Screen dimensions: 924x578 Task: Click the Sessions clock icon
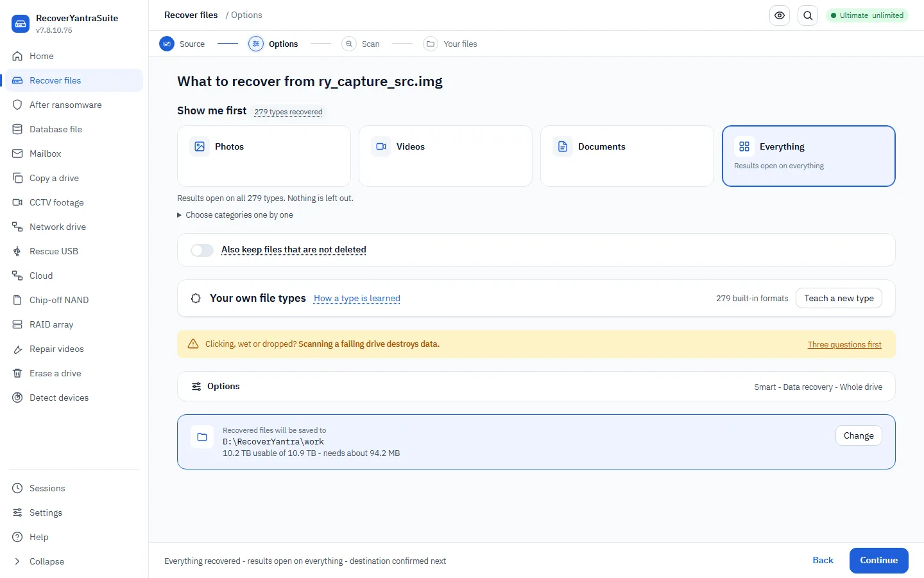pos(17,488)
